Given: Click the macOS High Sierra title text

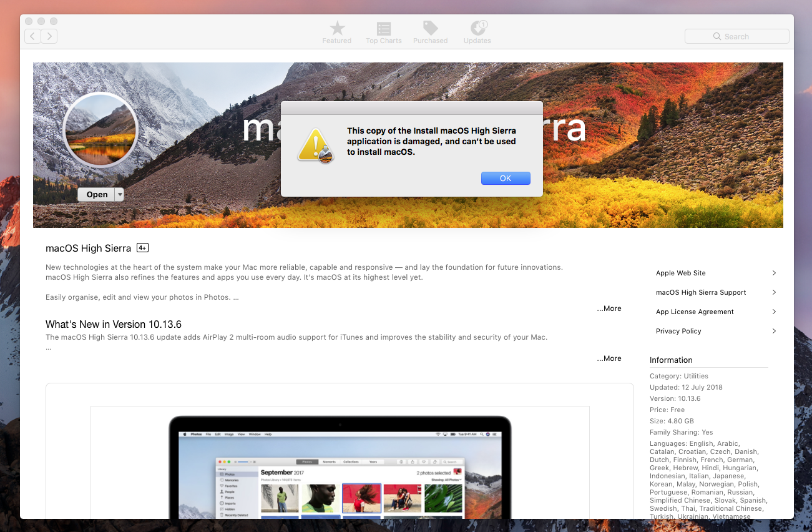Looking at the screenshot, I should 88,248.
